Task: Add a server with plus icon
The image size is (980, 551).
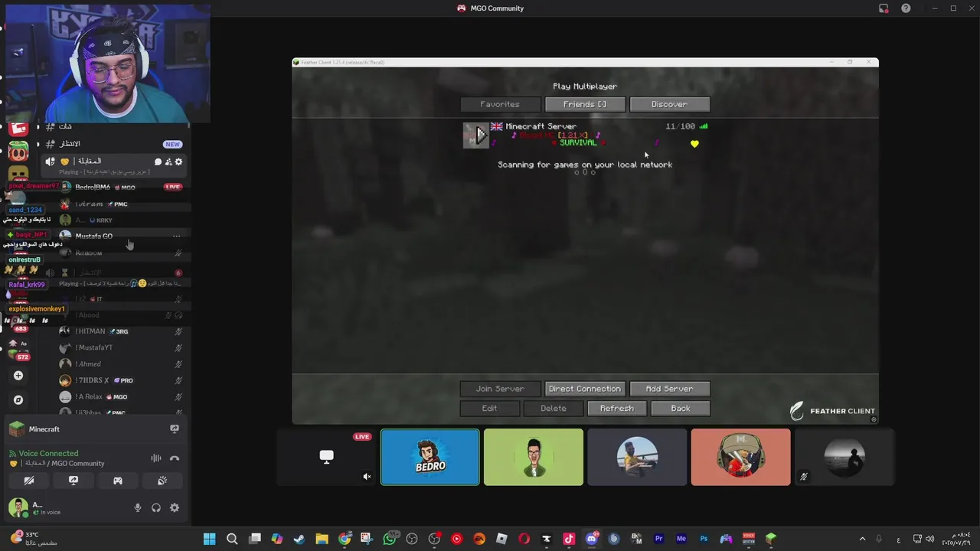Action: pyautogui.click(x=18, y=376)
